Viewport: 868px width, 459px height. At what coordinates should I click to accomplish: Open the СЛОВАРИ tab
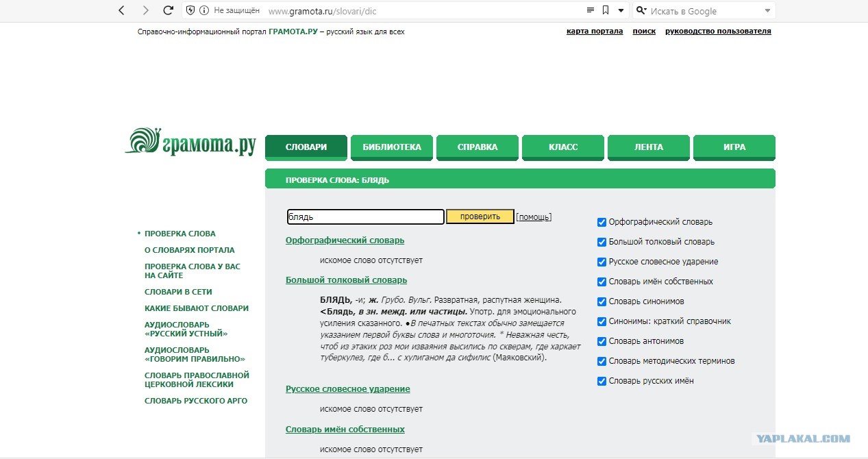pos(306,147)
